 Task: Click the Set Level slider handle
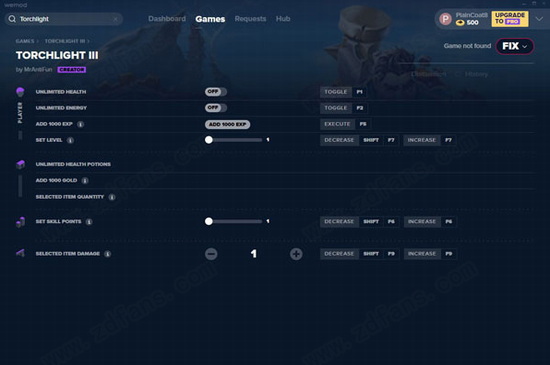[x=209, y=140]
